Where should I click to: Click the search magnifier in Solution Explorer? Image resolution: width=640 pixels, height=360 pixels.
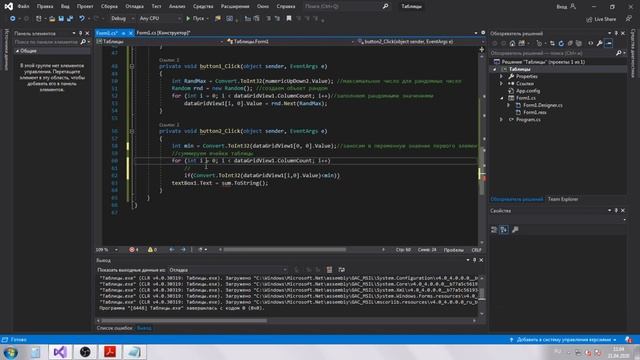click(619, 53)
